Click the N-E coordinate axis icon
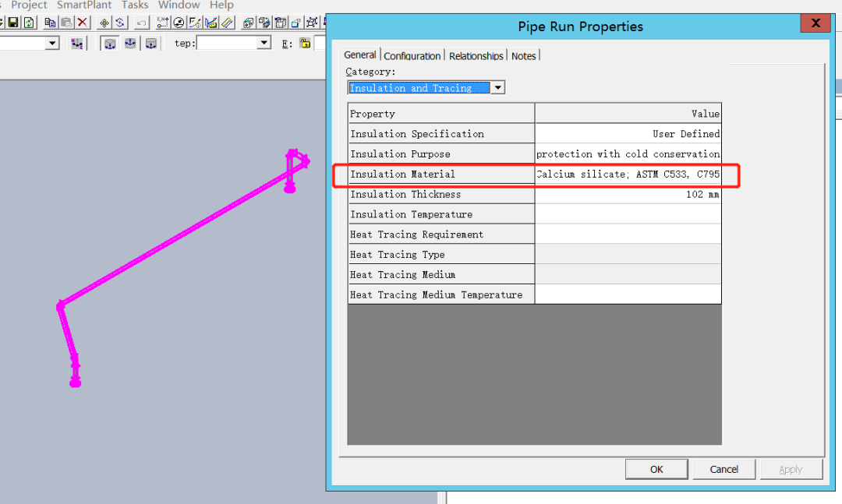The height and width of the screenshot is (504, 842). (x=76, y=44)
